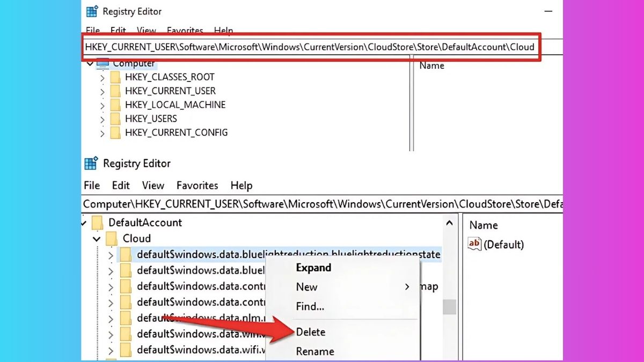Click the upper window address bar path

[x=310, y=47]
